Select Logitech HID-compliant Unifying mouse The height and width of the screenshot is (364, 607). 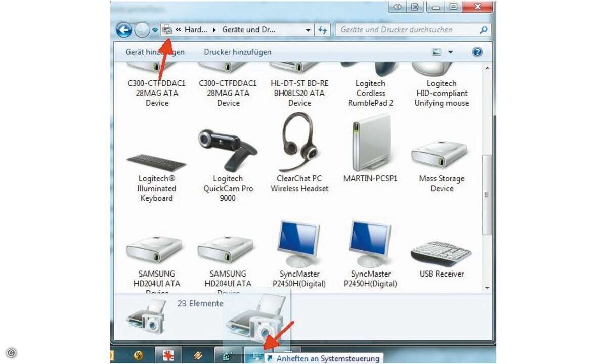442,85
